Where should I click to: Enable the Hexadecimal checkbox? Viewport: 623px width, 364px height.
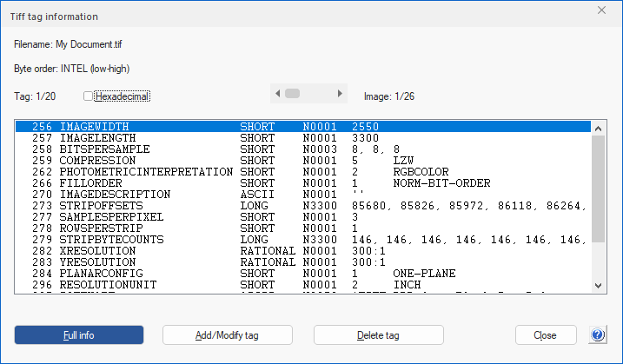pyautogui.click(x=88, y=96)
